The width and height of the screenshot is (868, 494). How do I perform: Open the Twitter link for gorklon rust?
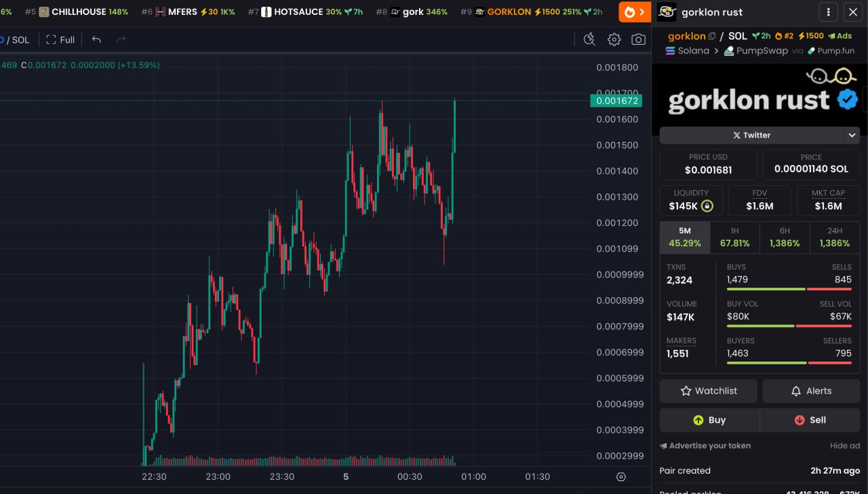click(751, 135)
